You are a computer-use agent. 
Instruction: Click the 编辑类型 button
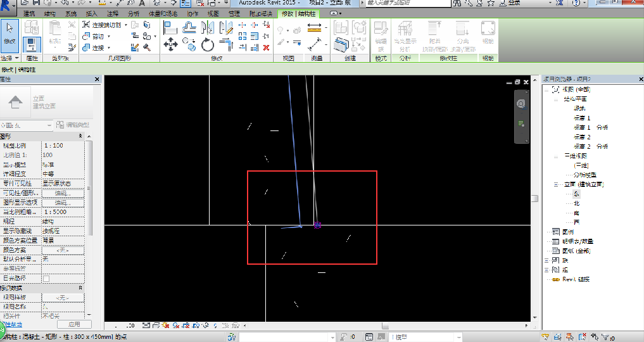point(74,125)
